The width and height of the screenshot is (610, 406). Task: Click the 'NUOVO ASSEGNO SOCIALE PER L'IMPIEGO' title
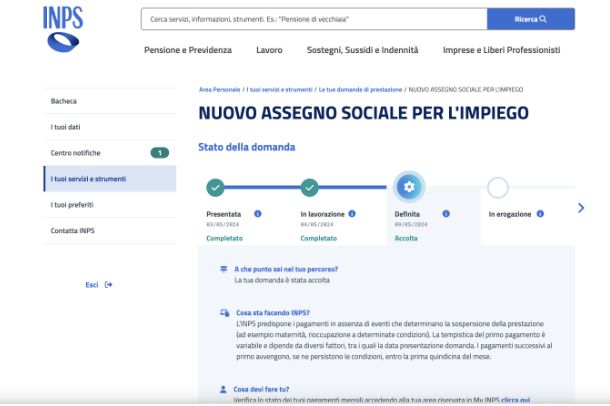click(363, 113)
